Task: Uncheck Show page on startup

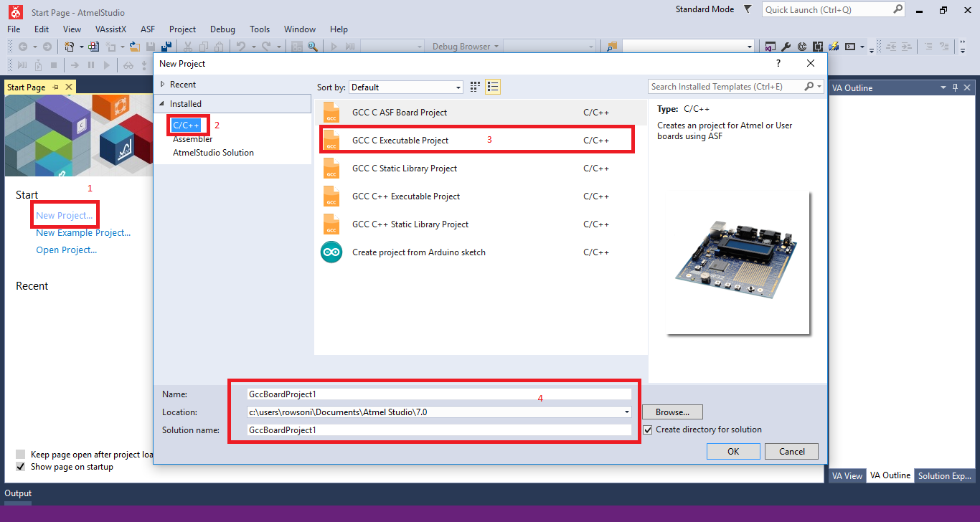Action: coord(21,466)
